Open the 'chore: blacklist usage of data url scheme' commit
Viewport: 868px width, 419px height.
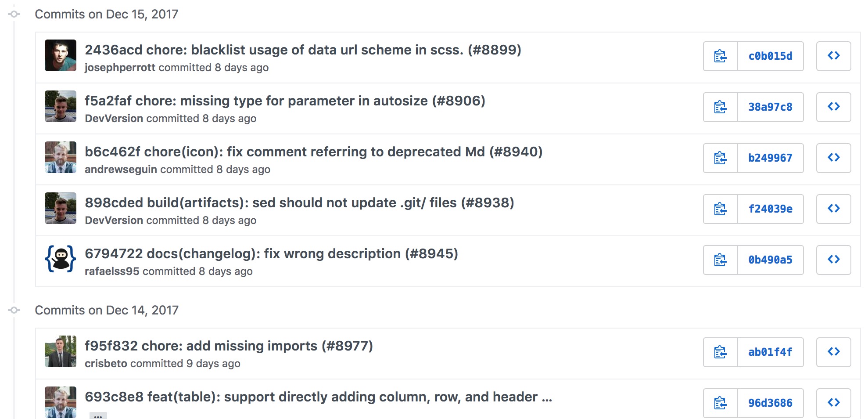pyautogui.click(x=303, y=50)
